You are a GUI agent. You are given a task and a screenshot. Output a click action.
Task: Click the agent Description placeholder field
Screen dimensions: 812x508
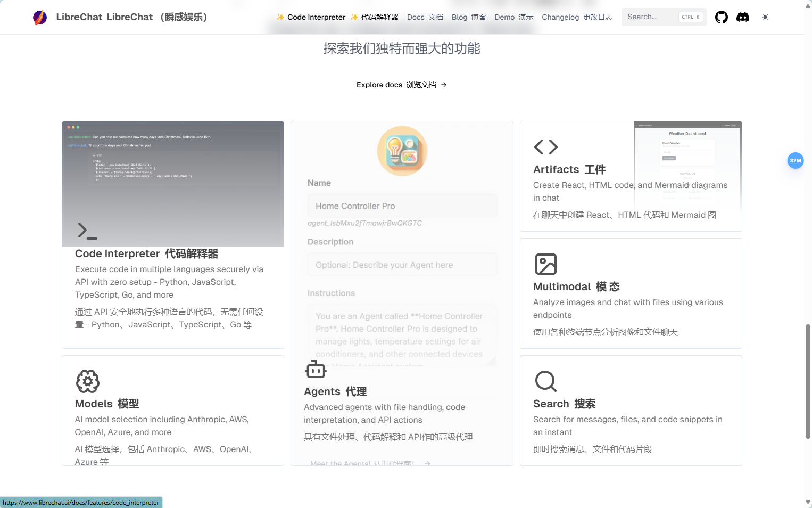pos(402,265)
